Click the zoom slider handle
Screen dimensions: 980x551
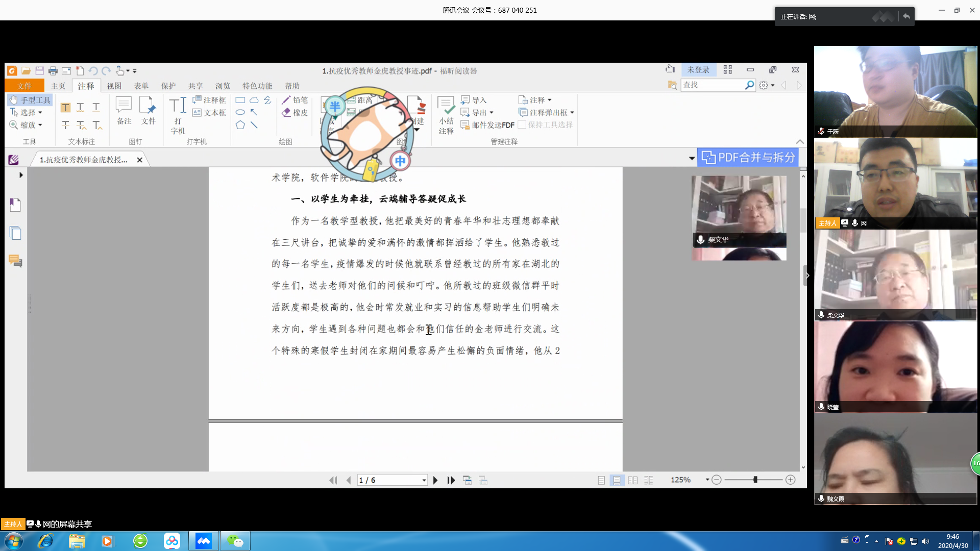click(755, 480)
